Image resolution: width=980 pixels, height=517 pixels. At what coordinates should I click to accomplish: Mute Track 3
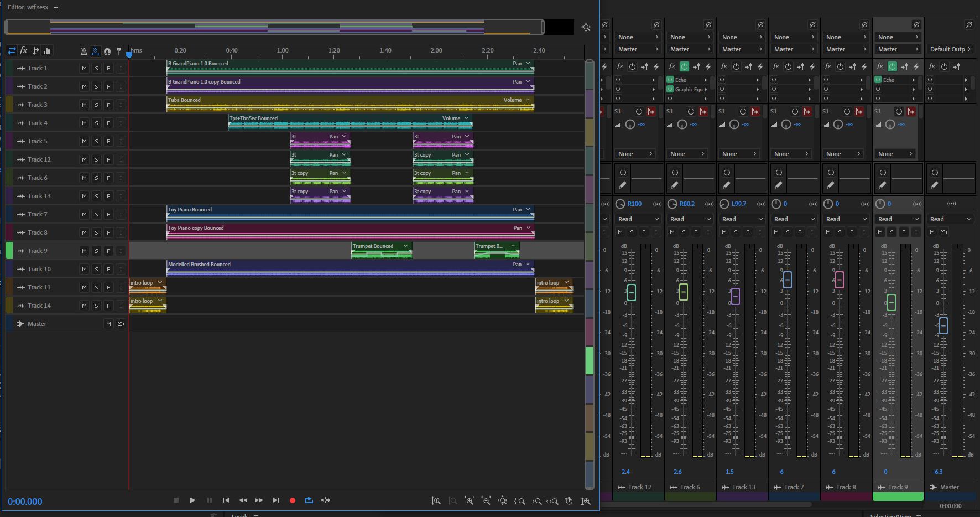tap(84, 105)
